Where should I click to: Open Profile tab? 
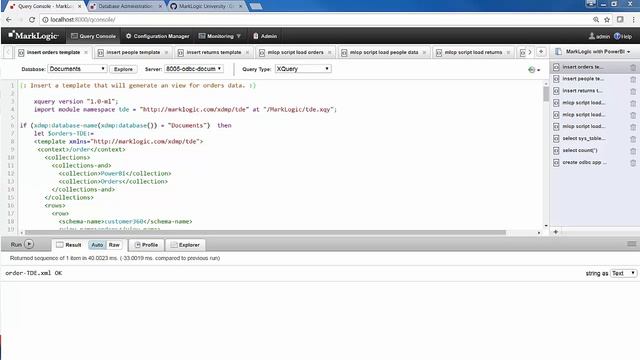point(146,245)
